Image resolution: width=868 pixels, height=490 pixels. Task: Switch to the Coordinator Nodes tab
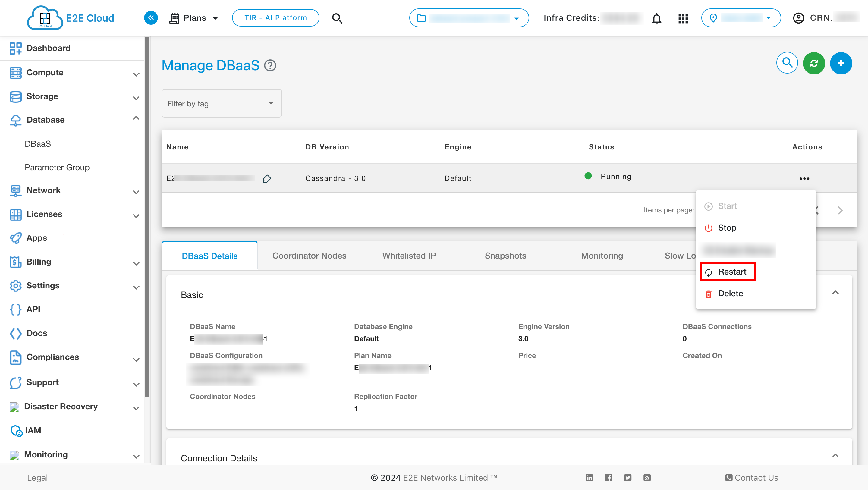(x=309, y=256)
